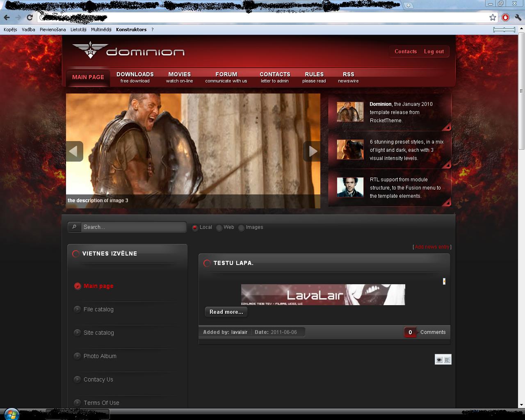Click the scrollbar down arrow
525x420 pixels.
521,405
